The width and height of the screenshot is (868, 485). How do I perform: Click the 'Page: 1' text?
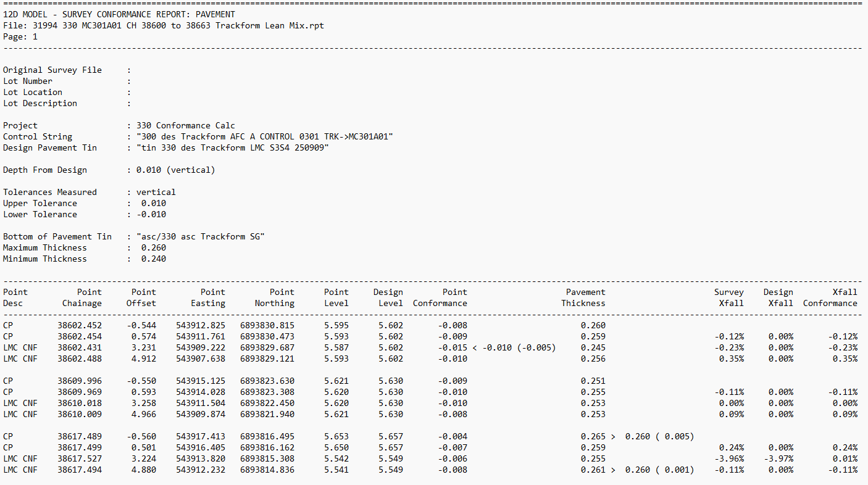[x=20, y=36]
